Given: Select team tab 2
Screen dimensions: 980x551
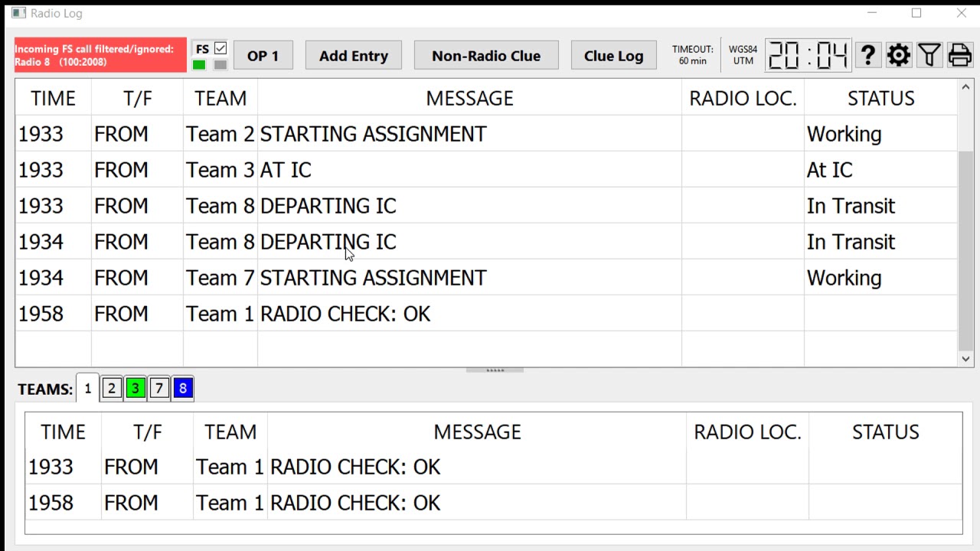Looking at the screenshot, I should 112,389.
